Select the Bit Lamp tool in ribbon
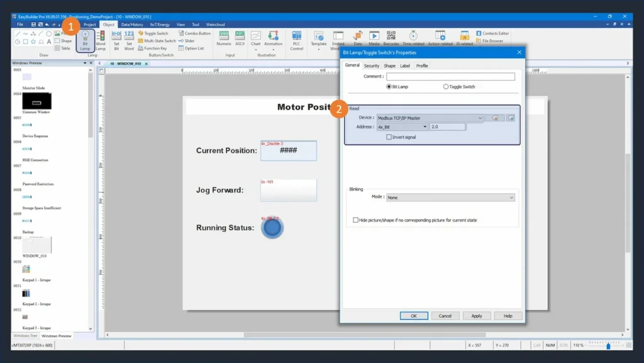 point(85,40)
